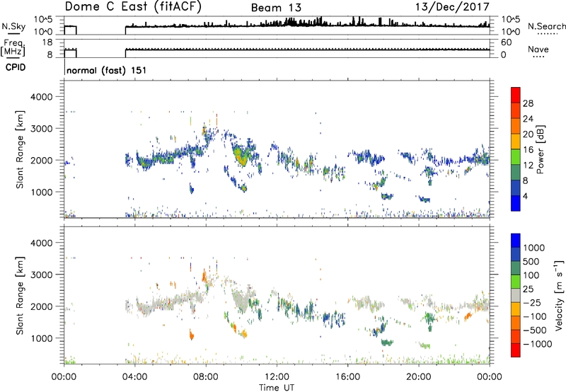
Task: Click the CPID label
Action: click(x=16, y=67)
